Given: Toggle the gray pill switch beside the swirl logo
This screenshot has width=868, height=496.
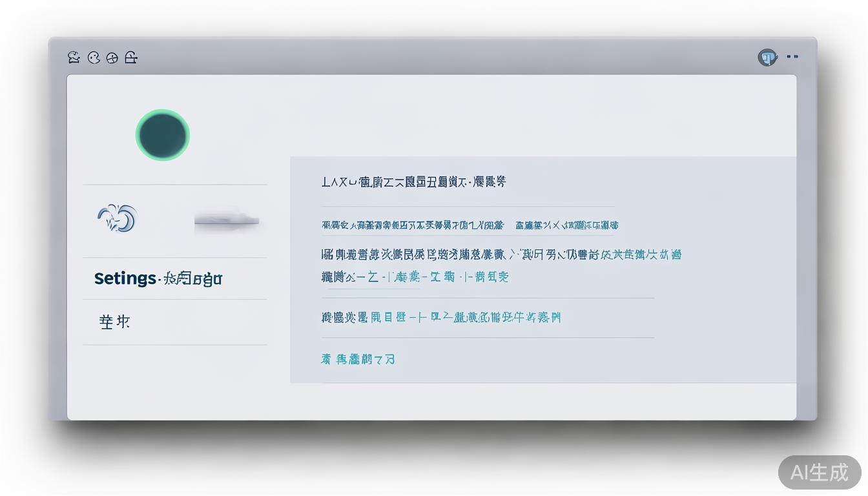Looking at the screenshot, I should (x=227, y=220).
